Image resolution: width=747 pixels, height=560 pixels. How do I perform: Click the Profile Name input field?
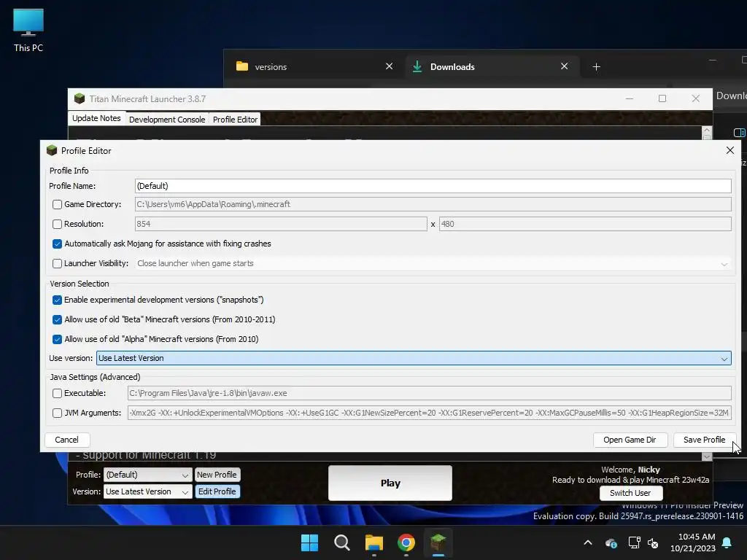point(433,186)
